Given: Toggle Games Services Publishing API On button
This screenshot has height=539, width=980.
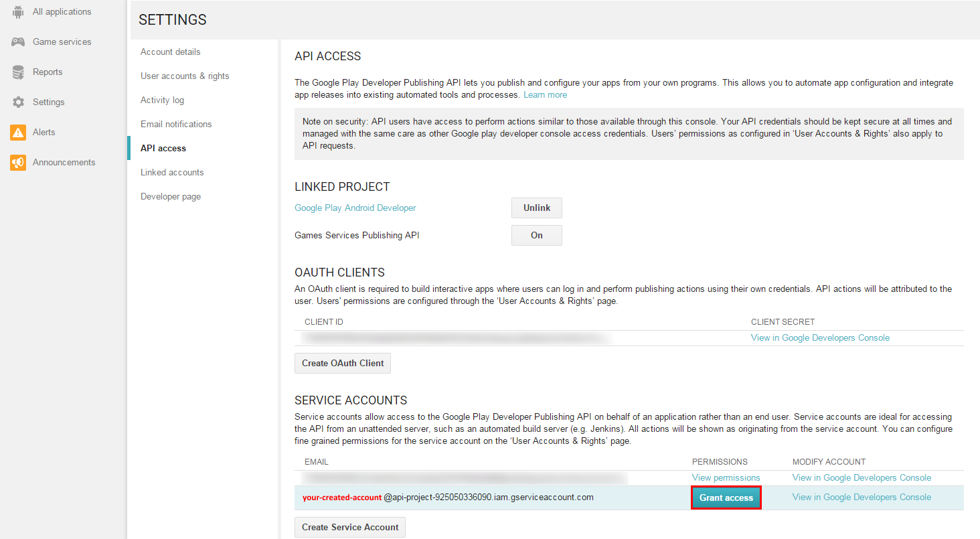Looking at the screenshot, I should (536, 235).
